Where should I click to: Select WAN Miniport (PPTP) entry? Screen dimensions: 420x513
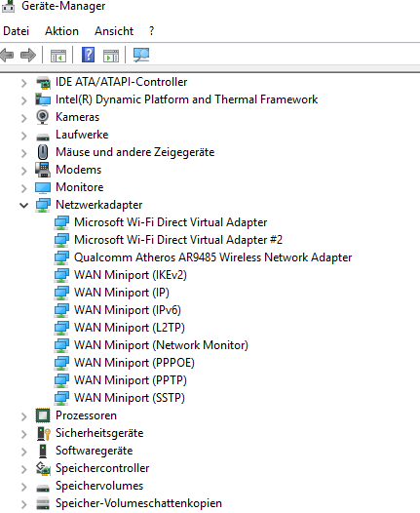pos(131,380)
